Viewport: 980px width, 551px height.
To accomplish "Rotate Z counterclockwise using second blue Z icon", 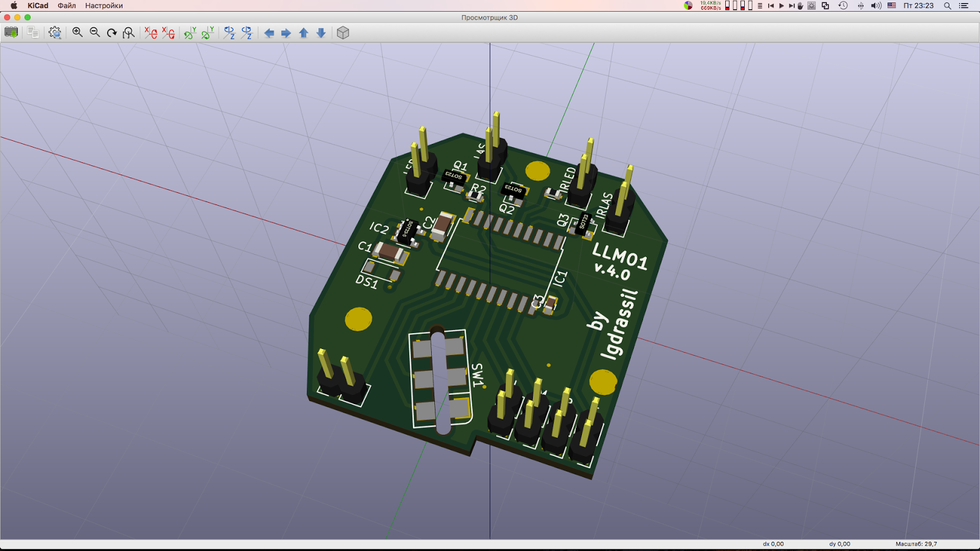I will [247, 32].
